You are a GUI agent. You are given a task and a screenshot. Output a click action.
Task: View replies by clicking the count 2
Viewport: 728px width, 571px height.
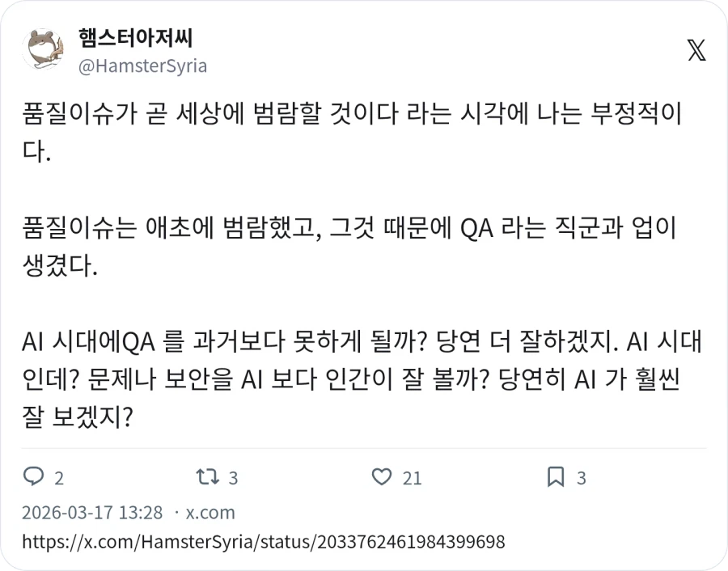pyautogui.click(x=59, y=477)
